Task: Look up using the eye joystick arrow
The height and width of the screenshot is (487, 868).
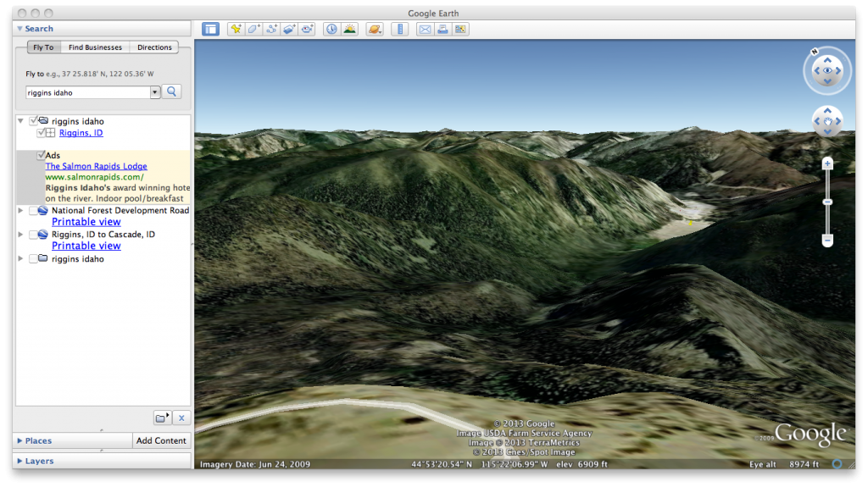Action: [827, 60]
